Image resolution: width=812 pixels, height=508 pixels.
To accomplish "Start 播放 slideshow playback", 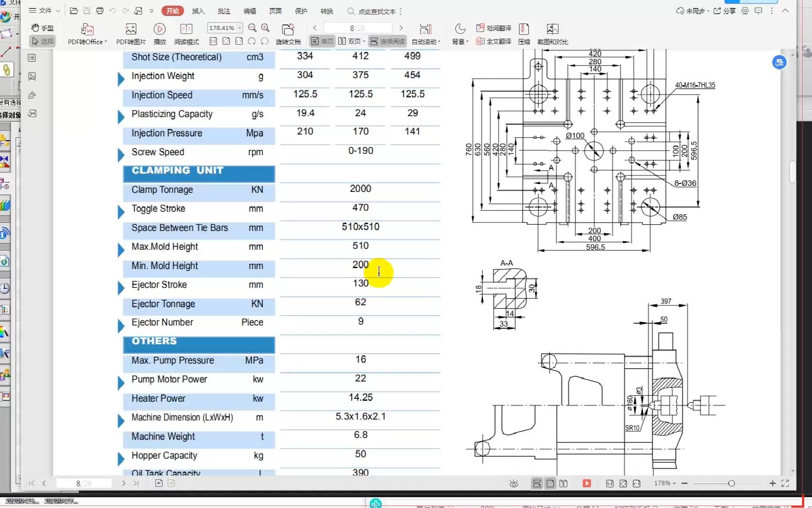I will point(160,34).
